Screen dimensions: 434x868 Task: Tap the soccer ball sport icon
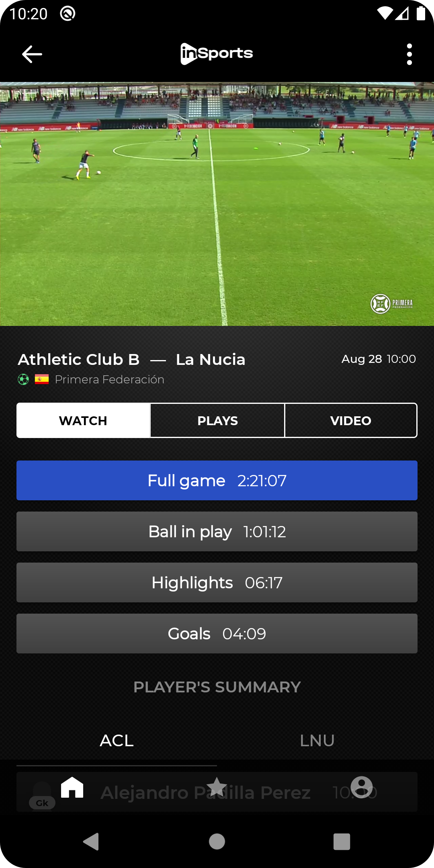click(x=23, y=379)
